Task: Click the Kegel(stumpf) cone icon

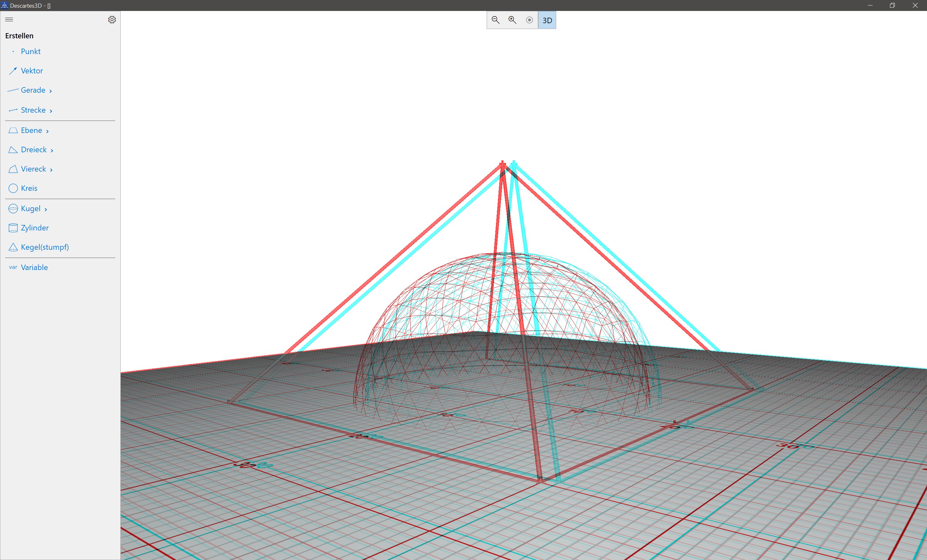Action: 13,247
